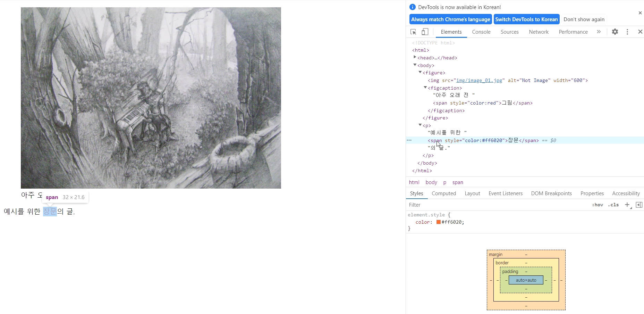Viewport: 644px width, 314px height.
Task: Open the #ff6020 color swatch picker
Action: 439,222
